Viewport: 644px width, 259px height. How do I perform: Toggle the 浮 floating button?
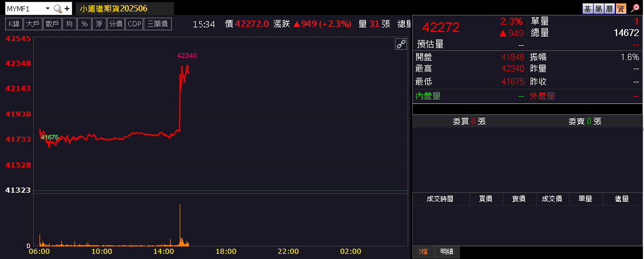pos(98,24)
